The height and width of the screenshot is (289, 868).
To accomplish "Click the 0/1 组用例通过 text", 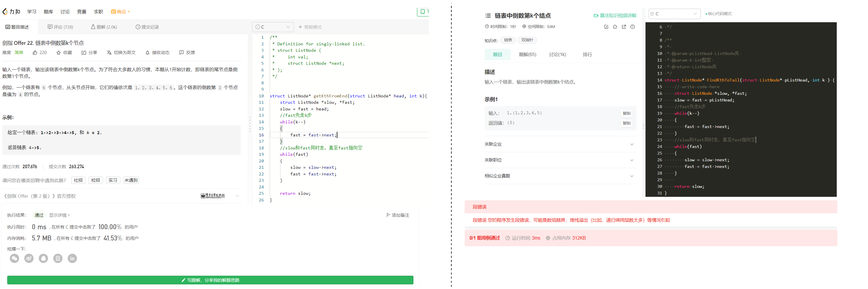I will click(x=485, y=238).
